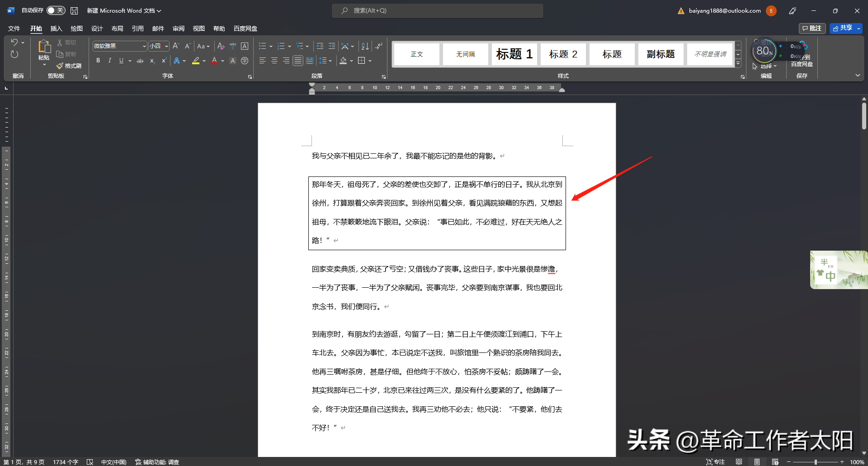Sort text with the A-Z sort icon
This screenshot has height=466, width=868.
365,46
